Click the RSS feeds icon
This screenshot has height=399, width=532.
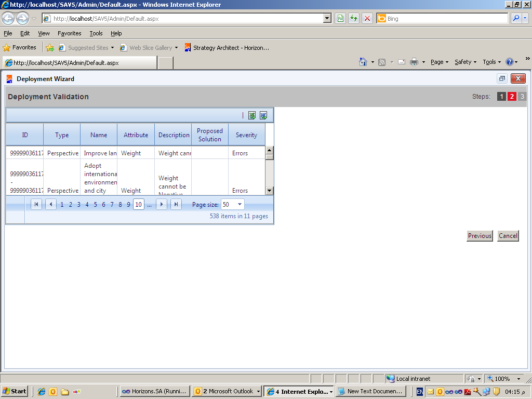click(382, 62)
